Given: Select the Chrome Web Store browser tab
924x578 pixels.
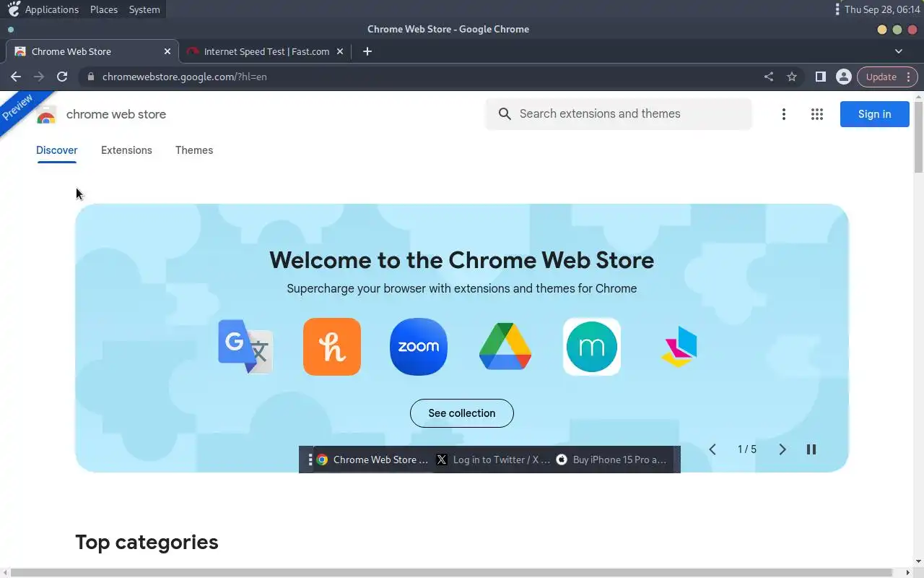Looking at the screenshot, I should click(x=92, y=51).
